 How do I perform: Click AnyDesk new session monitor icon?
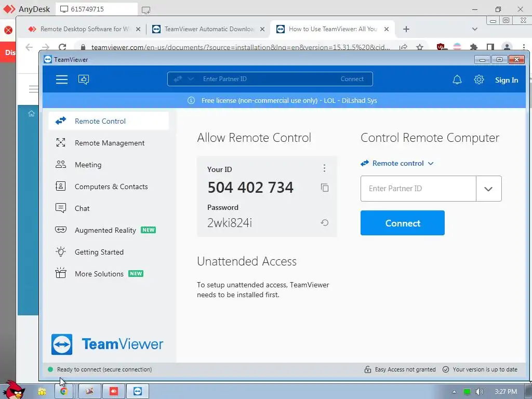[146, 10]
